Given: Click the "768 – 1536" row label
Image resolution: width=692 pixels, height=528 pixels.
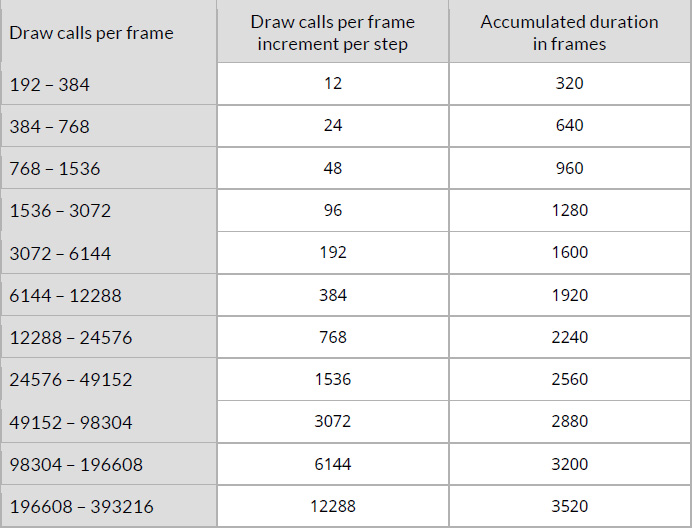Looking at the screenshot, I should [55, 169].
